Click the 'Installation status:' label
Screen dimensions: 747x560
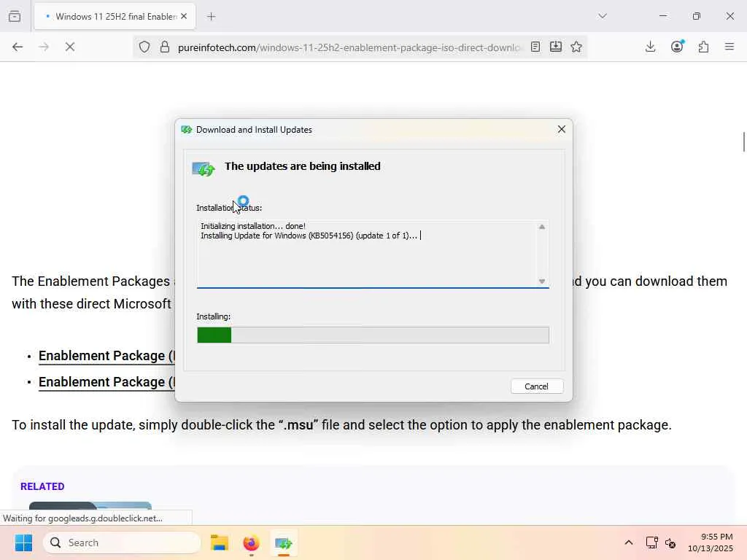pos(229,208)
